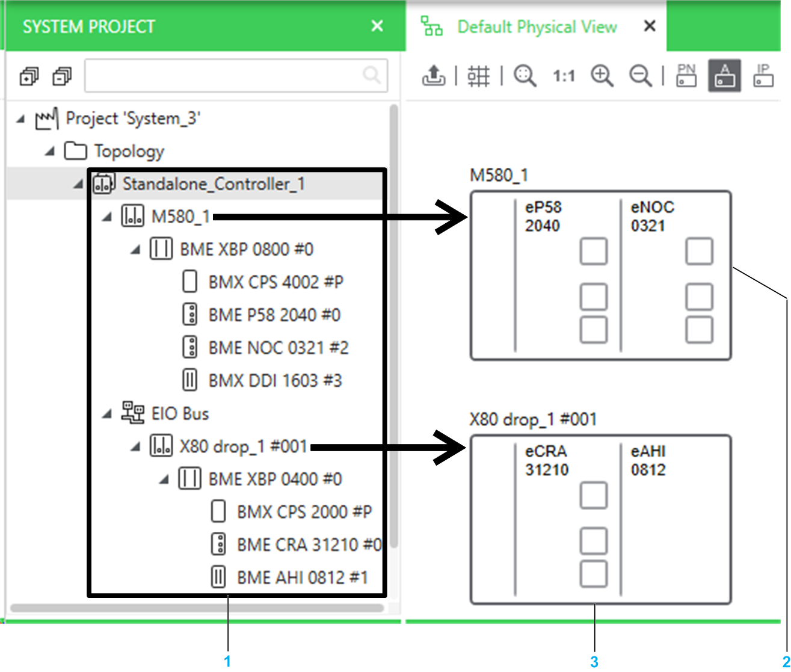Image resolution: width=791 pixels, height=672 pixels.
Task: Click the ePS8 2040 module in M580_1
Action: click(568, 276)
